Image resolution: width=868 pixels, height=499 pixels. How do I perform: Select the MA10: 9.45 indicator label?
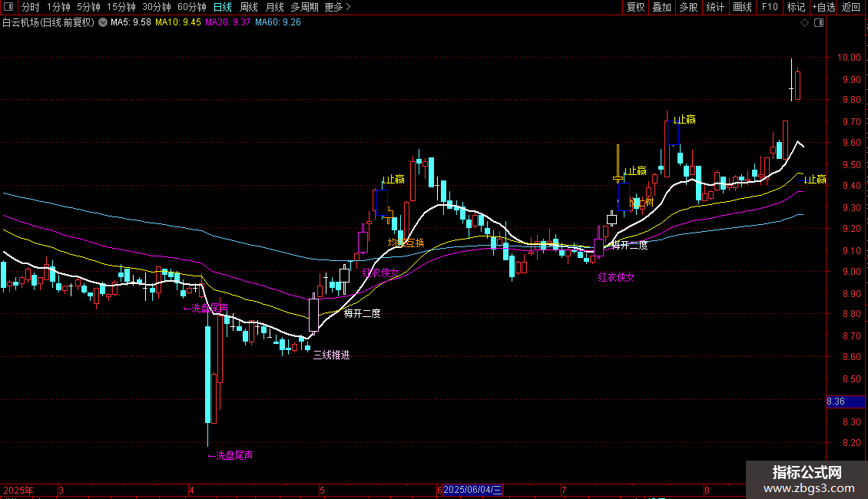(177, 23)
